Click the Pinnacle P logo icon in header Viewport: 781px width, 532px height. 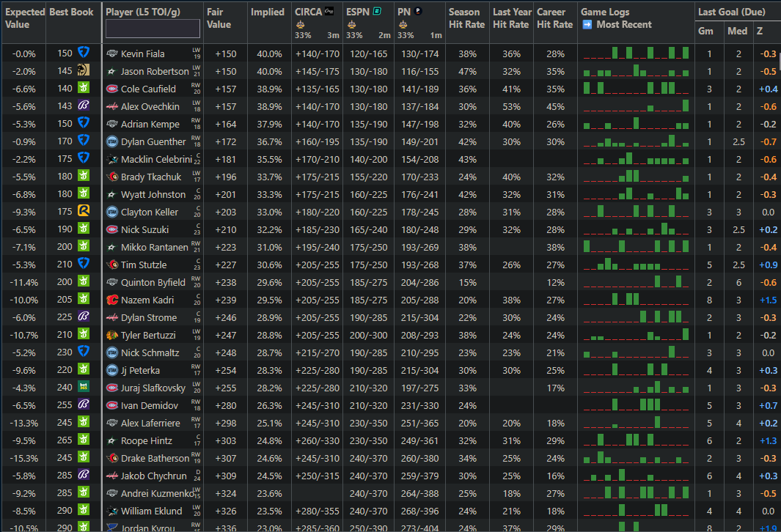[418, 11]
